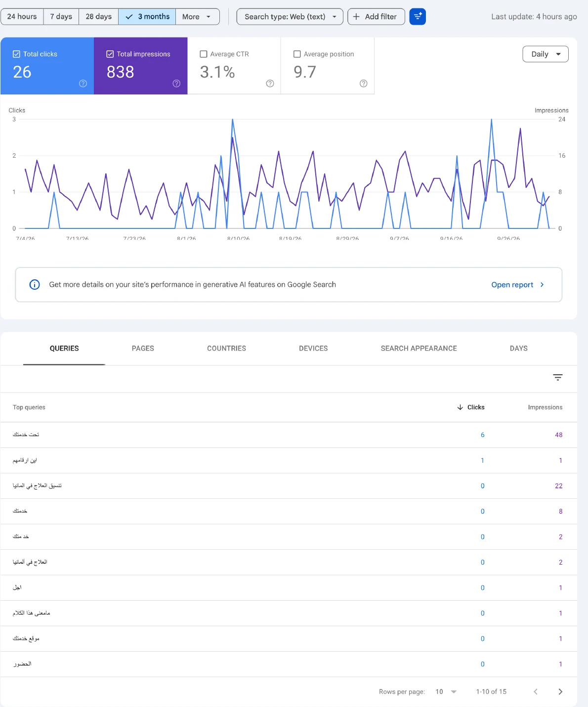Open query row خدمتك with 8 impressions
Viewport: 588px width, 707px height.
point(289,512)
